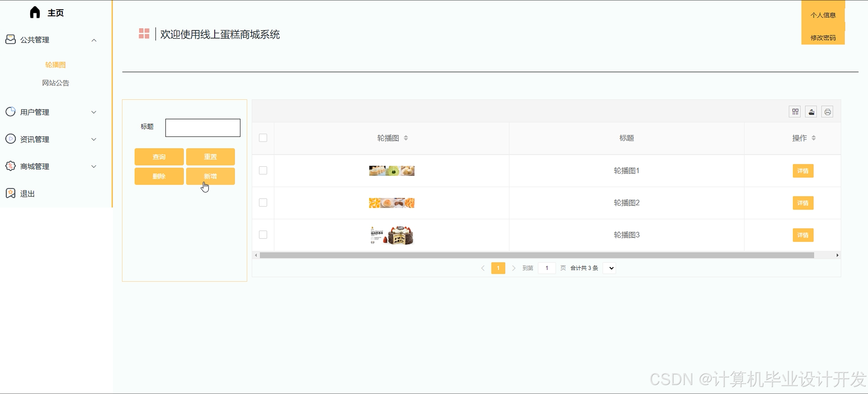Image resolution: width=868 pixels, height=394 pixels.
Task: Expand the 商城管理 menu chevron
Action: 94,166
